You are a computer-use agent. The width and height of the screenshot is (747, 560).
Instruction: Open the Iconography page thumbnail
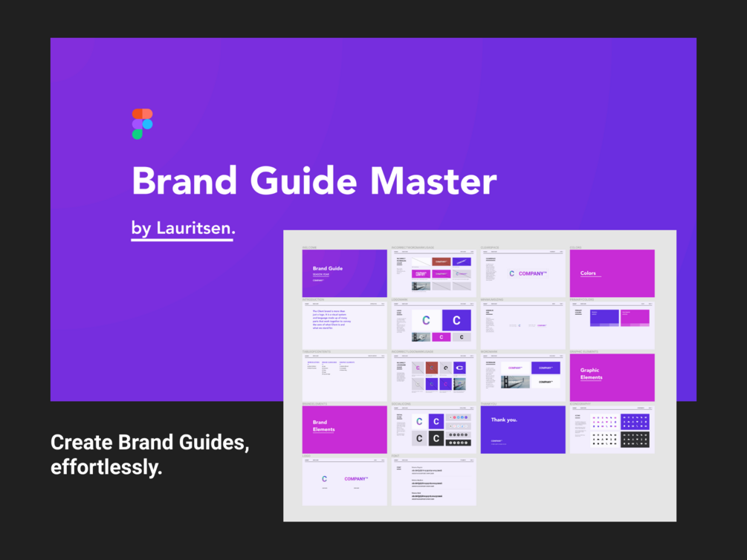[612, 429]
